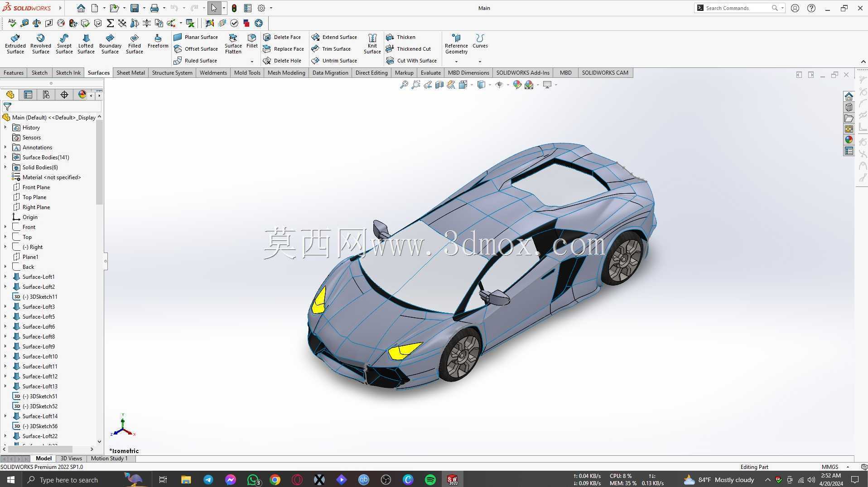Open the Appearances task pane tab
The height and width of the screenshot is (487, 868).
849,140
